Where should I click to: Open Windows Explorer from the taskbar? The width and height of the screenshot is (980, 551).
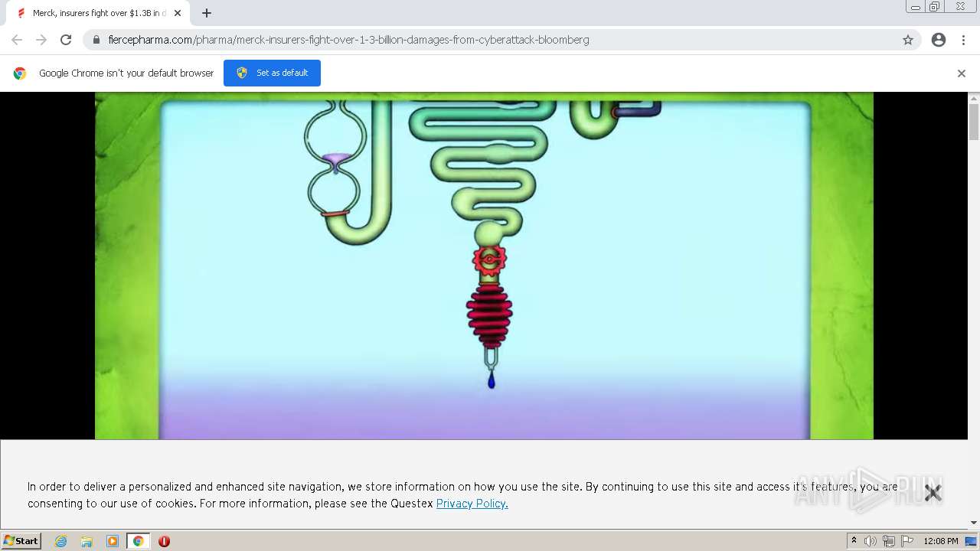click(87, 541)
